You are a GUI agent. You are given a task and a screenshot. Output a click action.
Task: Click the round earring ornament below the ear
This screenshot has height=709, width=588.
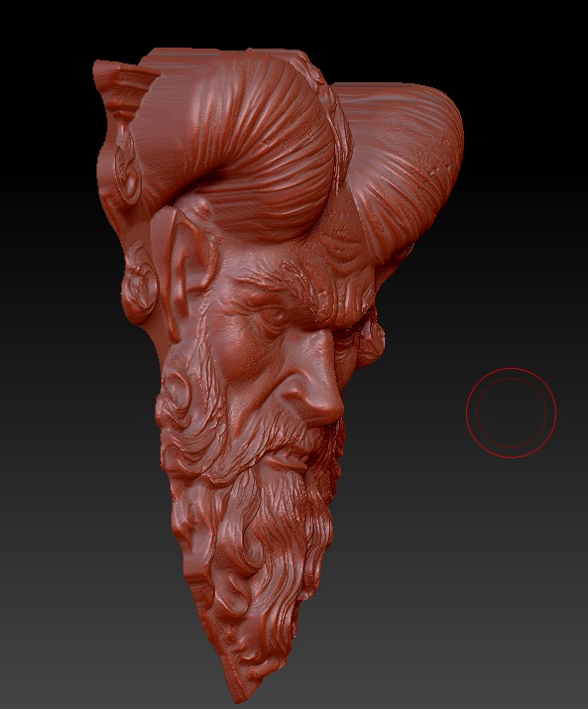[x=139, y=288]
